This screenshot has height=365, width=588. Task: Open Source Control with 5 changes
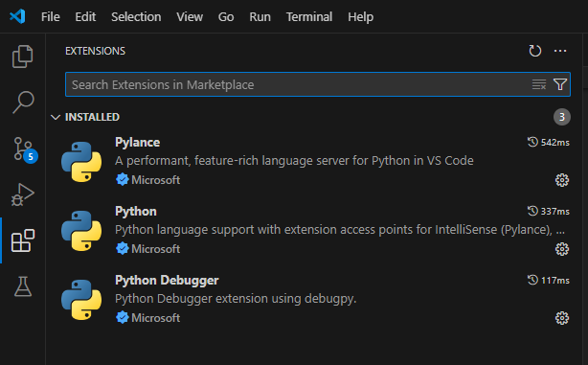(25, 149)
